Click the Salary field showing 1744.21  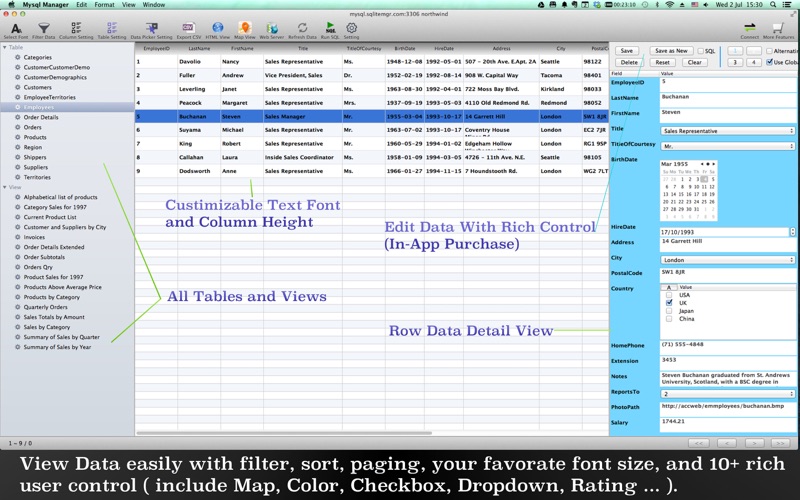pos(728,424)
